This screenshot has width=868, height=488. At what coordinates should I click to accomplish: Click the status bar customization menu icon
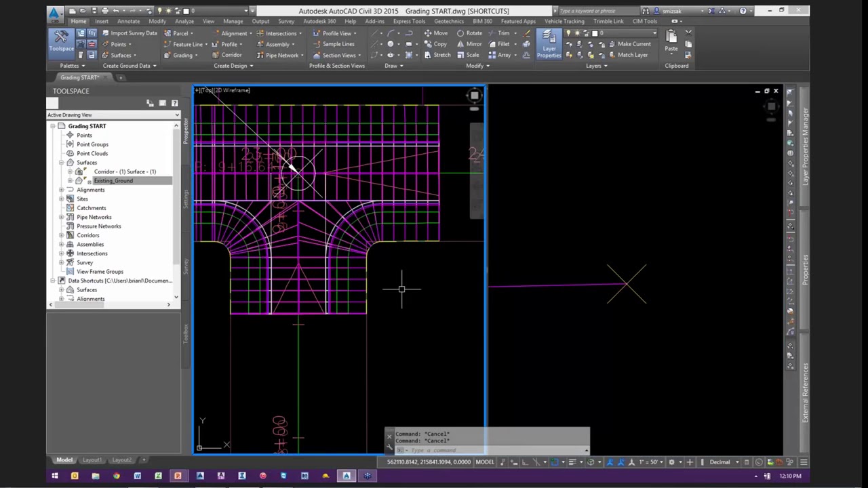tap(803, 462)
